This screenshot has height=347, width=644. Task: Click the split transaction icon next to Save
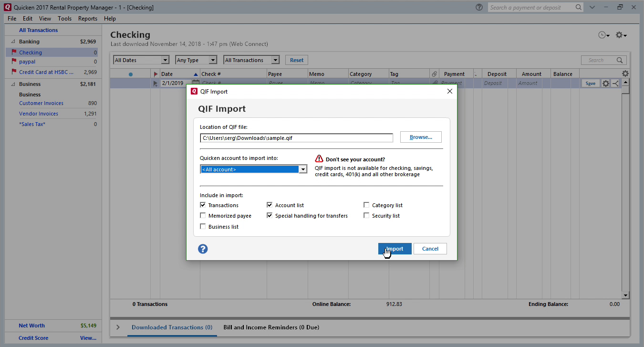click(615, 83)
